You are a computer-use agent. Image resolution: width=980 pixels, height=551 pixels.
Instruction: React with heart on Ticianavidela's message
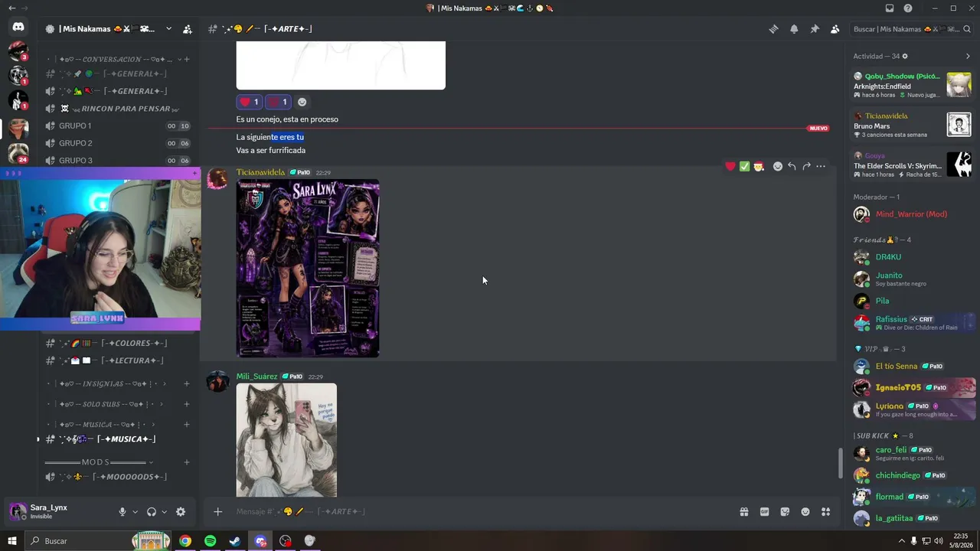click(730, 166)
